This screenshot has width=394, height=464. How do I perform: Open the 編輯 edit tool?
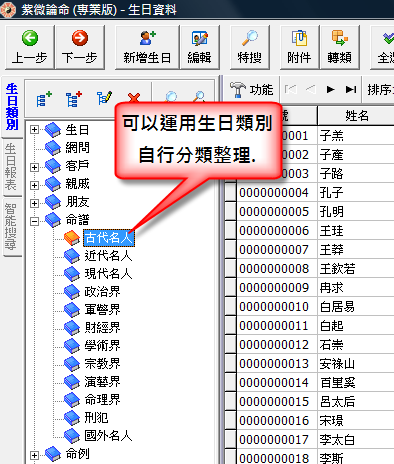click(200, 47)
